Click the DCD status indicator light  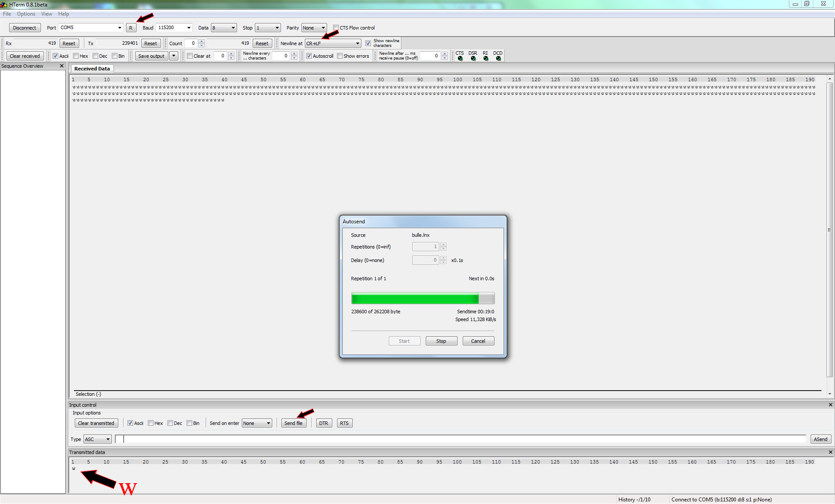point(498,58)
